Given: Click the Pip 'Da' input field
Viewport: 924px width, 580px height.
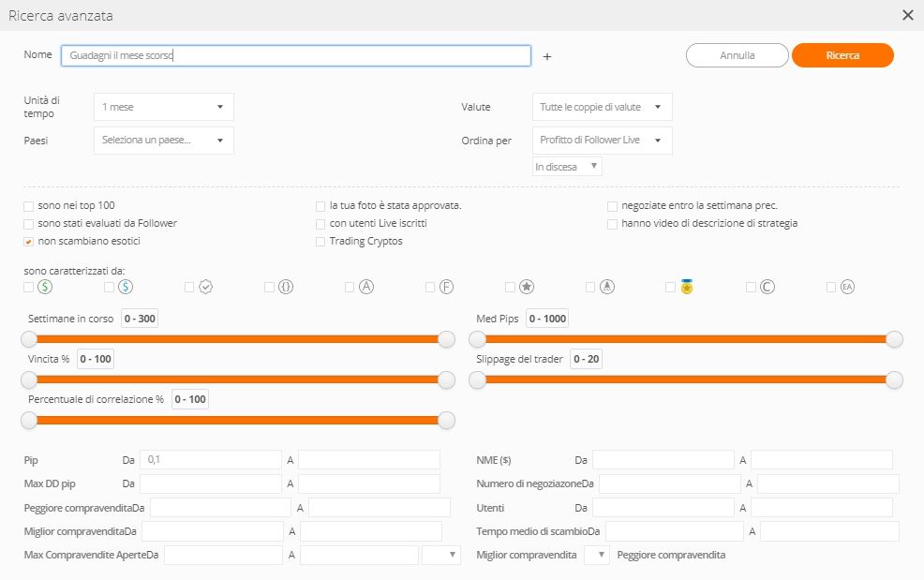Looking at the screenshot, I should tap(211, 460).
